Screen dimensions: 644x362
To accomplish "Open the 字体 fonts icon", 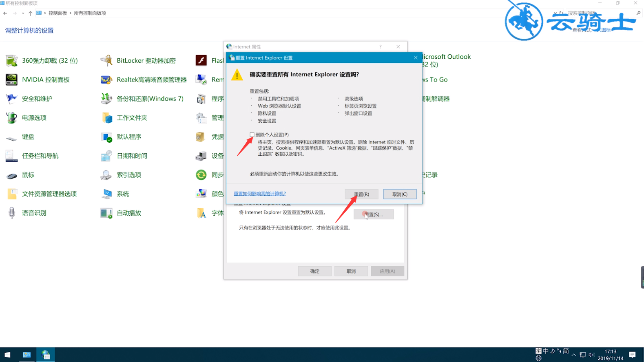I will coord(201,213).
